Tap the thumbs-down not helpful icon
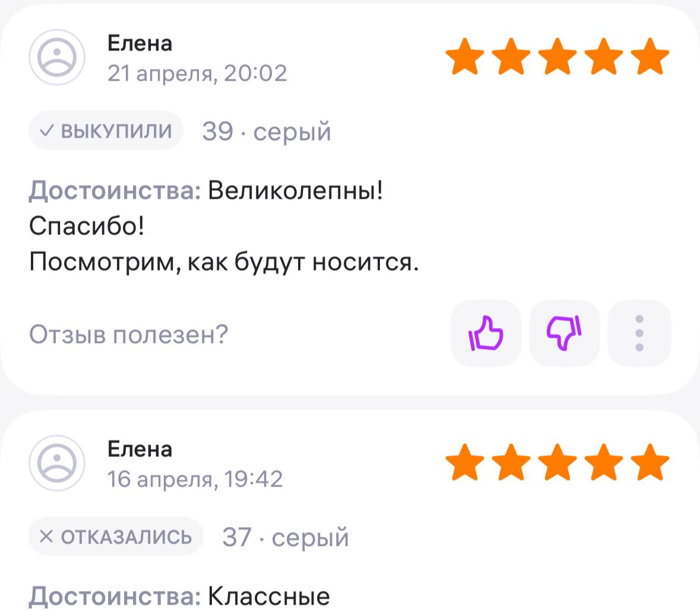Viewport: 700px width, 610px height. click(x=564, y=333)
